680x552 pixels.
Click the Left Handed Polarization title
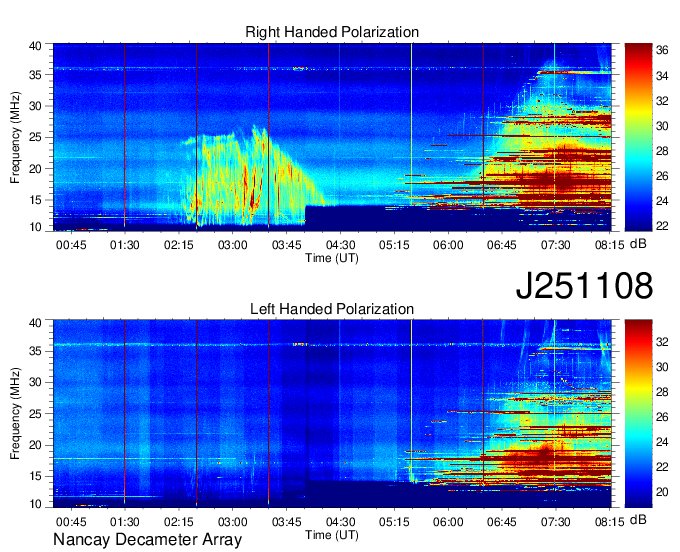click(x=332, y=310)
